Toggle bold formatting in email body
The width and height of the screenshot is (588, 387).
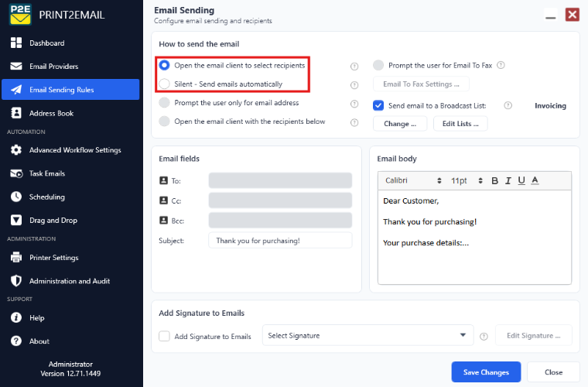[x=494, y=181]
